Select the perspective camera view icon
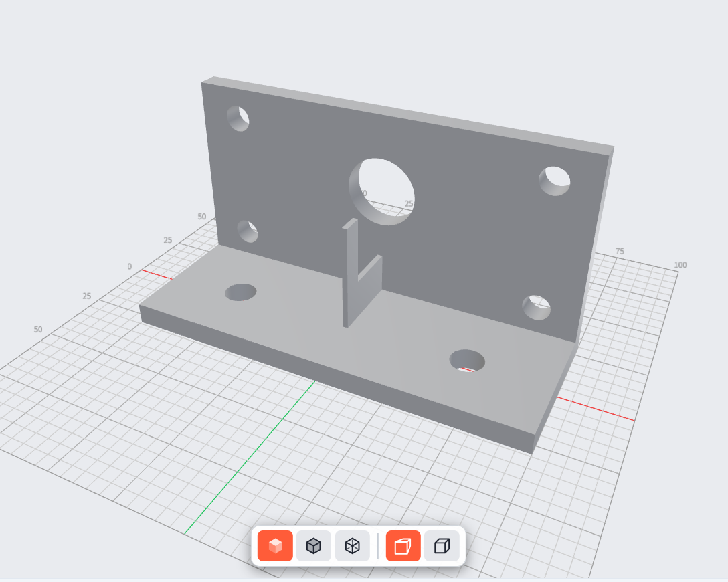 coord(403,546)
